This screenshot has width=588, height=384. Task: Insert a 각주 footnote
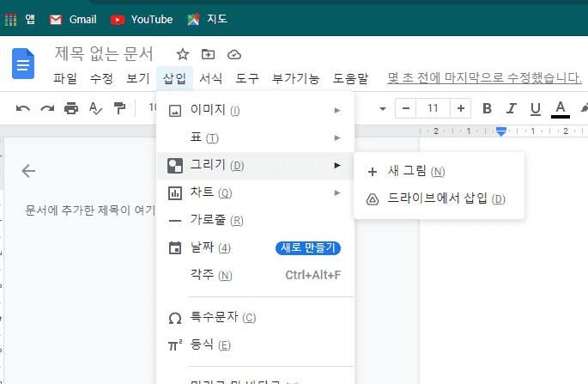point(256,276)
